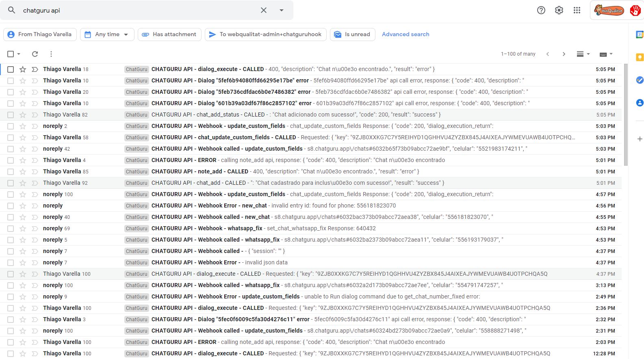This screenshot has height=359, width=644.
Task: Open Advanced search link
Action: point(405,35)
